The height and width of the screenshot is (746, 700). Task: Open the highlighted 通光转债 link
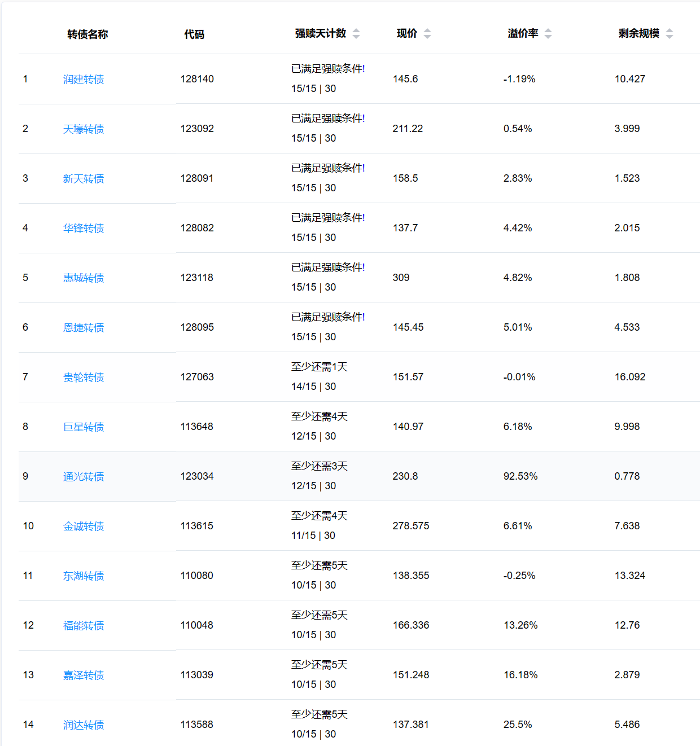[84, 477]
